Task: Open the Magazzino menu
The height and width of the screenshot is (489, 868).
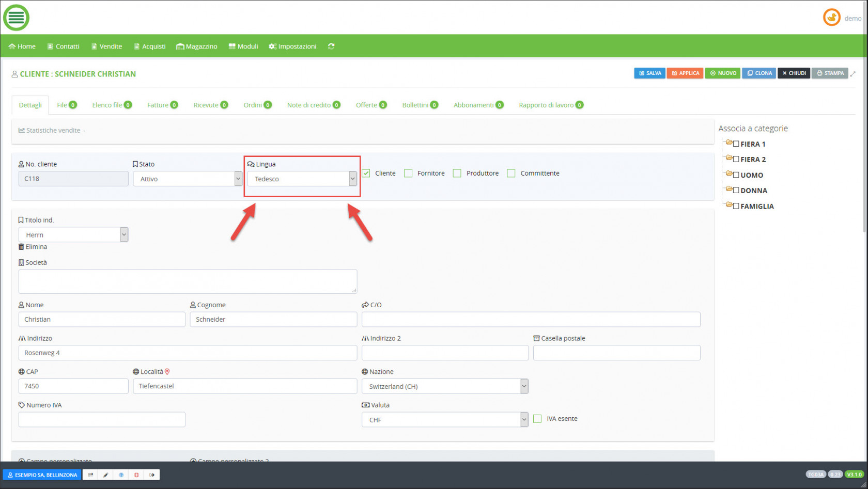Action: click(197, 46)
